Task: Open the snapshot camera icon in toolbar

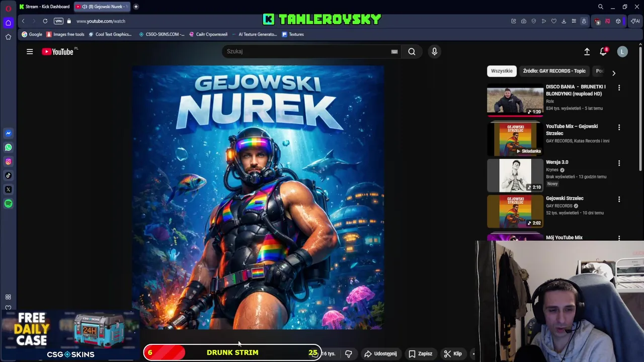Action: (x=524, y=21)
